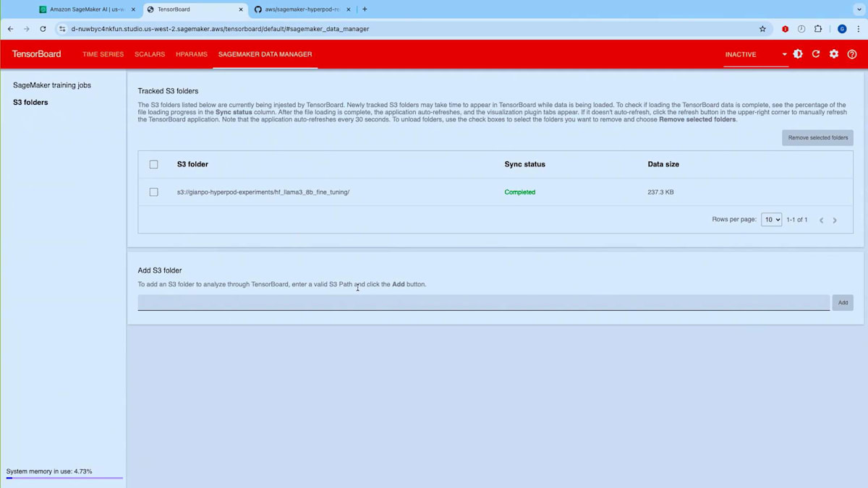Viewport: 868px width, 488px height.
Task: Click browser forward arrow
Action: pos(27,29)
